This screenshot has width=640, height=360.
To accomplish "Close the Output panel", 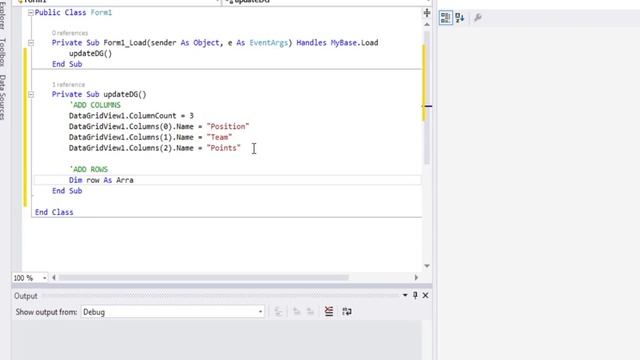I will pyautogui.click(x=425, y=295).
